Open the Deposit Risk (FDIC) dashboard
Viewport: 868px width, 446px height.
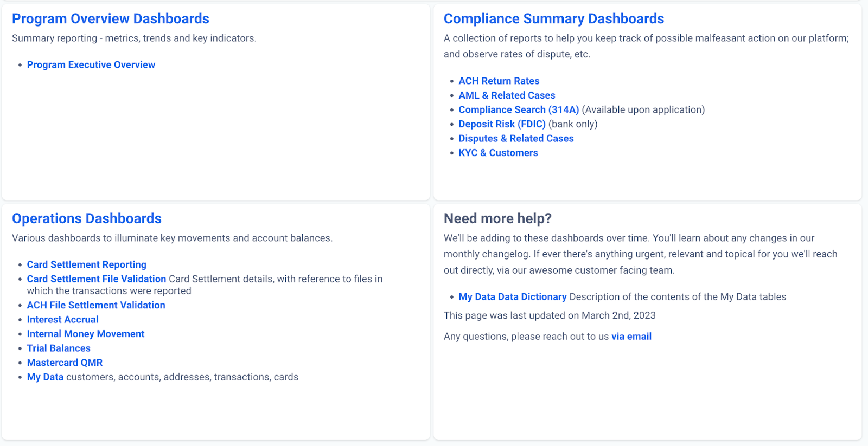502,124
